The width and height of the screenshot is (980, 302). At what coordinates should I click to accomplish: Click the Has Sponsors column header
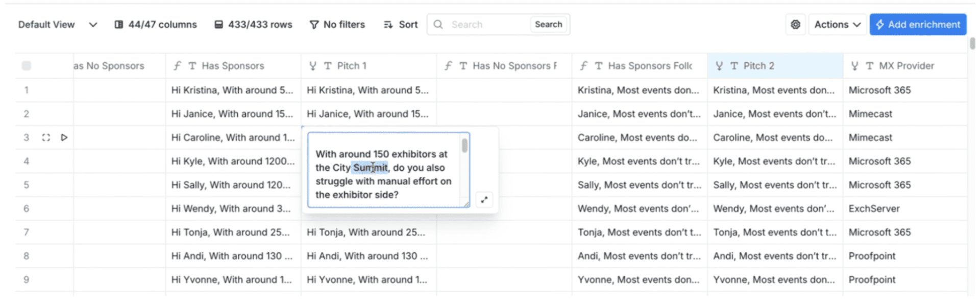coord(233,66)
